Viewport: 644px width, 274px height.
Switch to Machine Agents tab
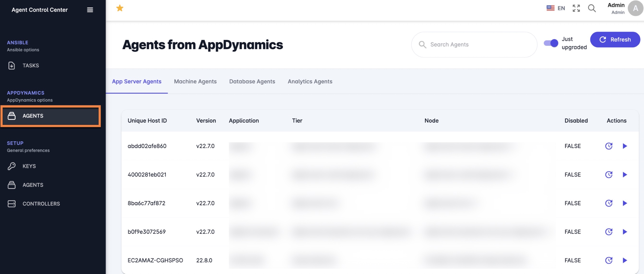coord(195,81)
